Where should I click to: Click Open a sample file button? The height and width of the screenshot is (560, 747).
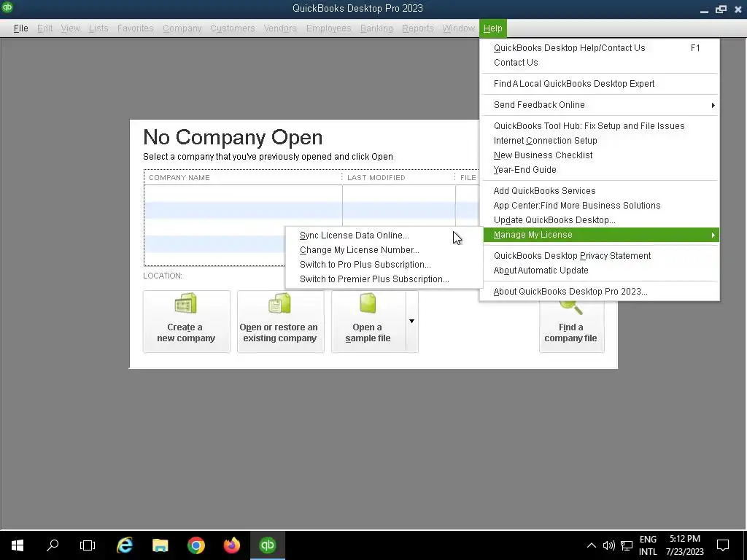tap(368, 322)
